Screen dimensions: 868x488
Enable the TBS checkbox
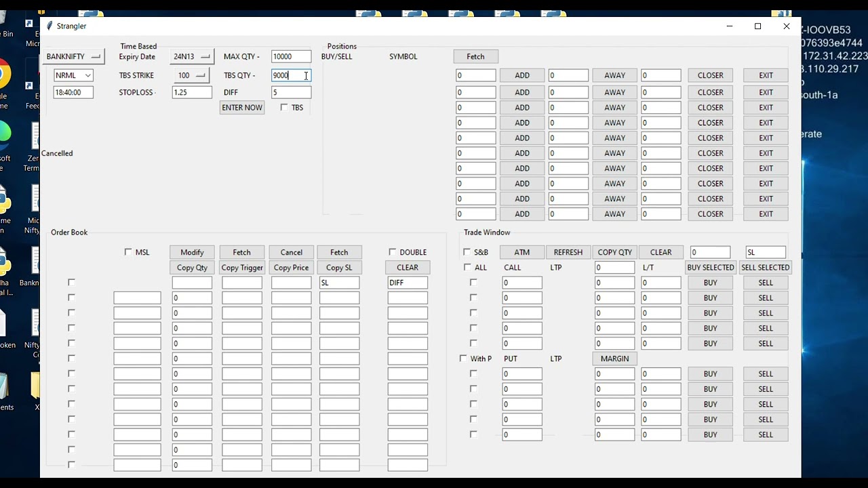(284, 107)
